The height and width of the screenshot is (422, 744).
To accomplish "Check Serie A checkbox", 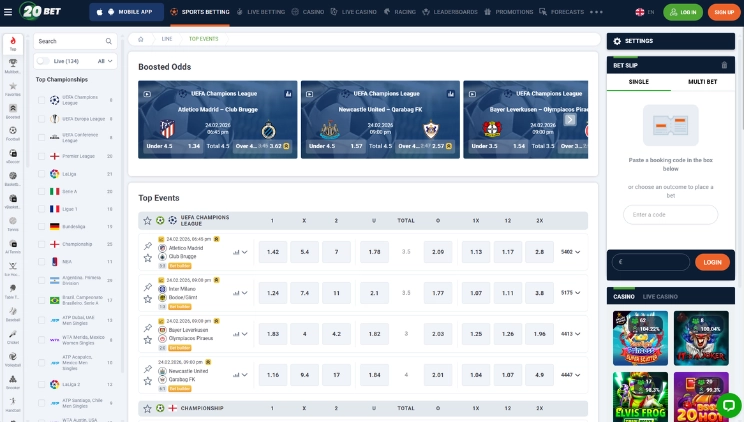I will pyautogui.click(x=41, y=191).
